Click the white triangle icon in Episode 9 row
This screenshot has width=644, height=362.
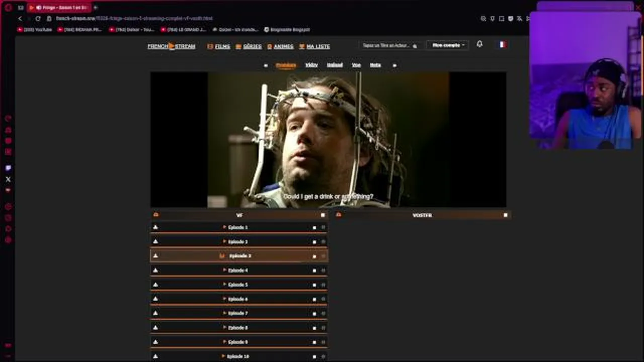155,342
